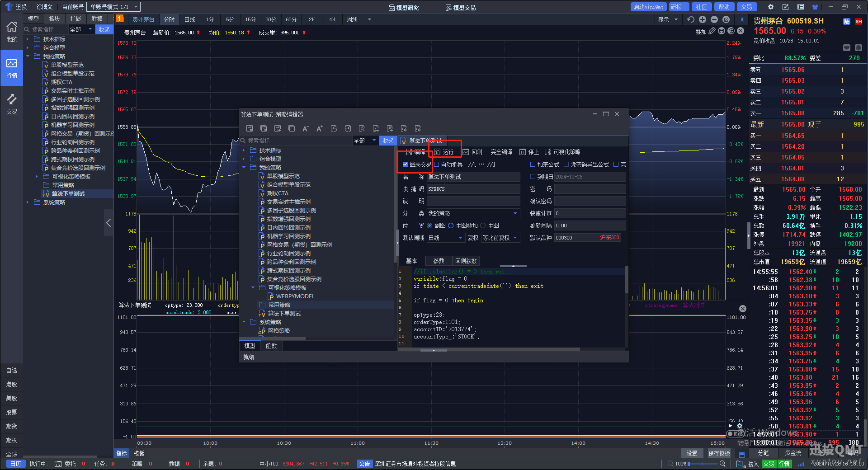Toggle right sidebar panel icon

coord(741,19)
